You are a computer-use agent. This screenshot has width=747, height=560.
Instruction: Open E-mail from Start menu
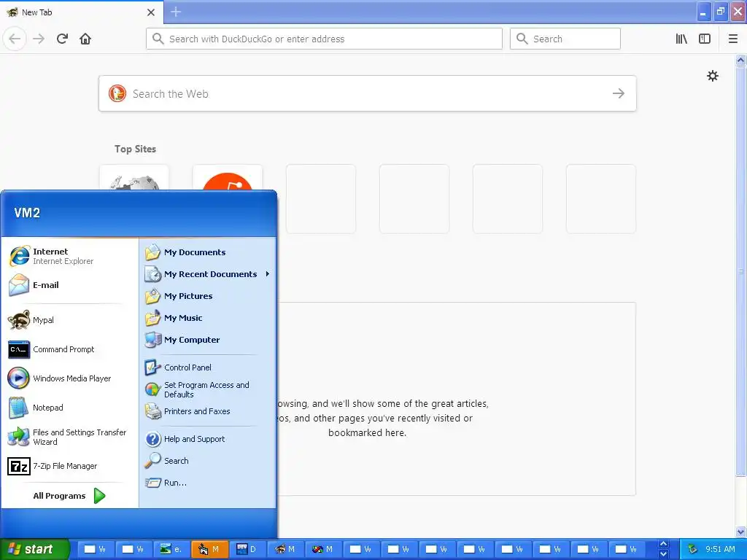tap(69, 285)
